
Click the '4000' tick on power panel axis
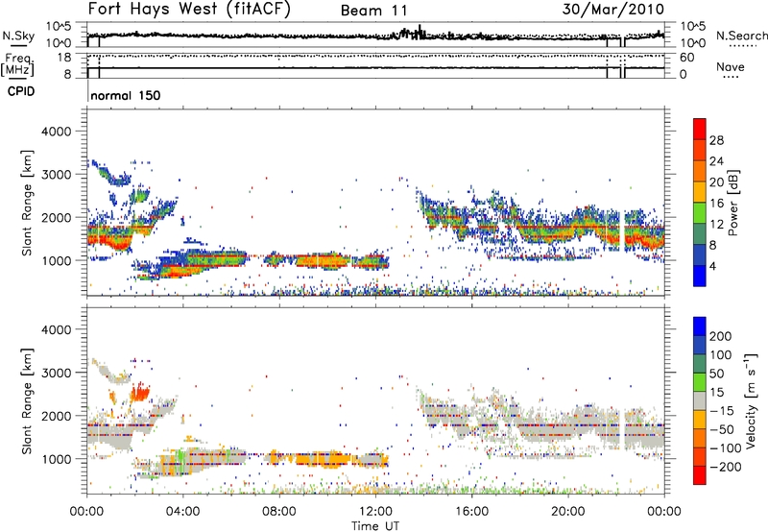57,132
